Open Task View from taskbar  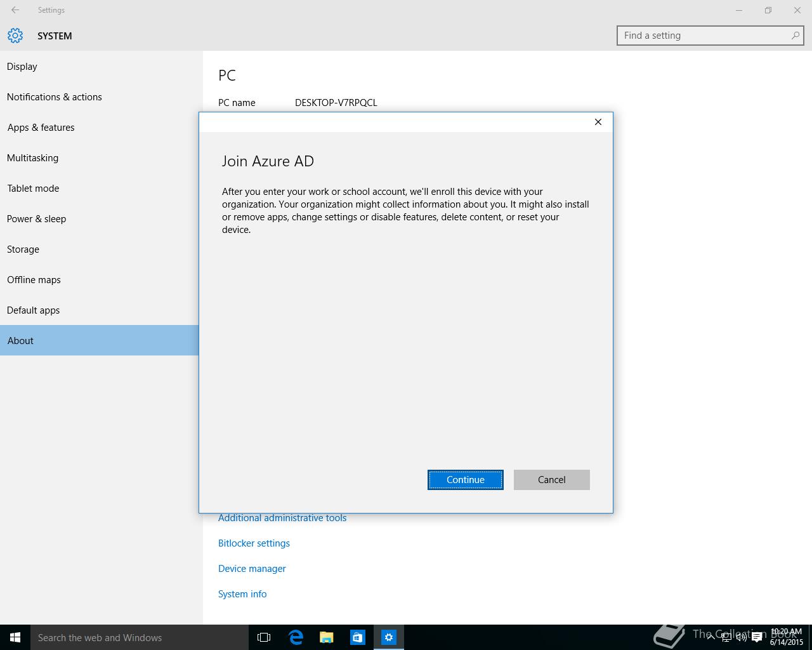pos(264,637)
